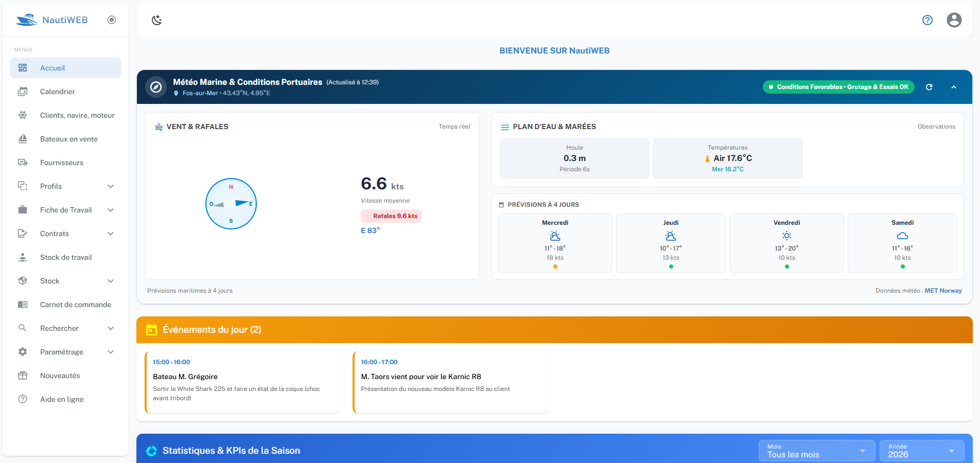Click the Fournisseurs truck icon
The image size is (980, 463).
[x=23, y=163]
